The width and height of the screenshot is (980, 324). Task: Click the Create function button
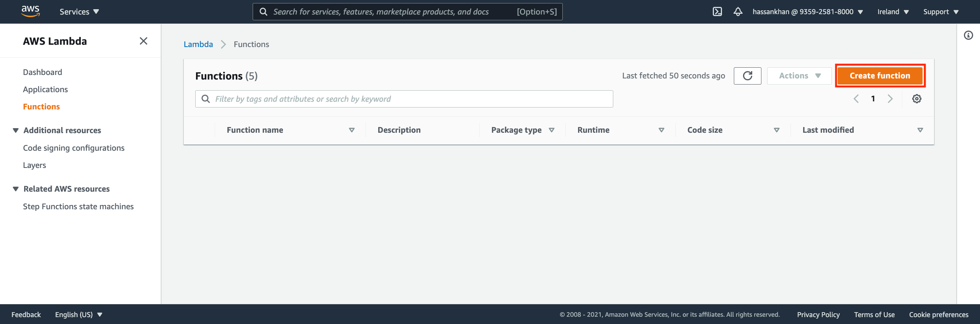click(880, 76)
